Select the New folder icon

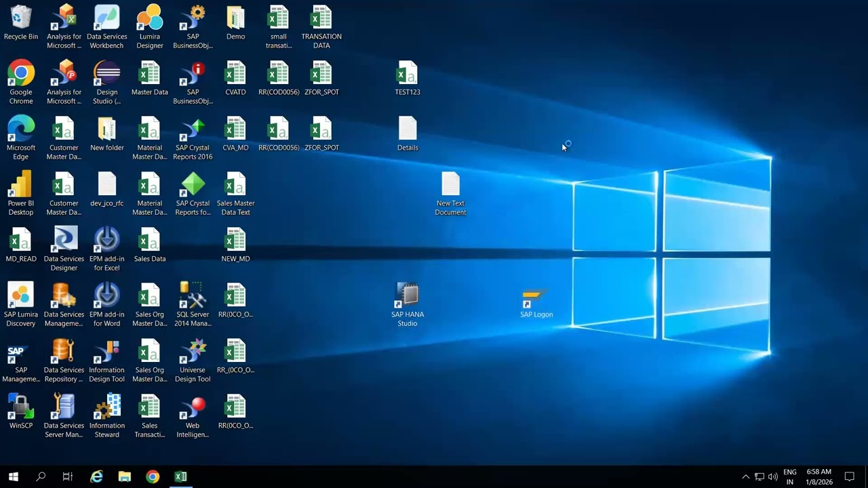[107, 134]
